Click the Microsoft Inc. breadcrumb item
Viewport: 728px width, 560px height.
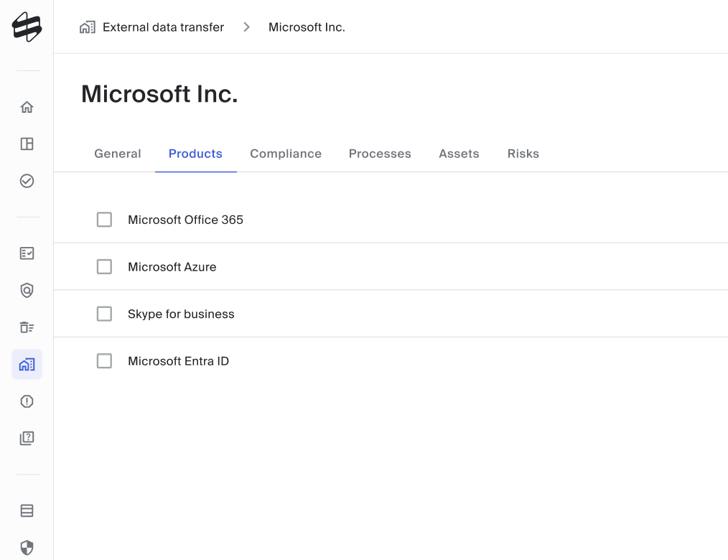click(307, 27)
